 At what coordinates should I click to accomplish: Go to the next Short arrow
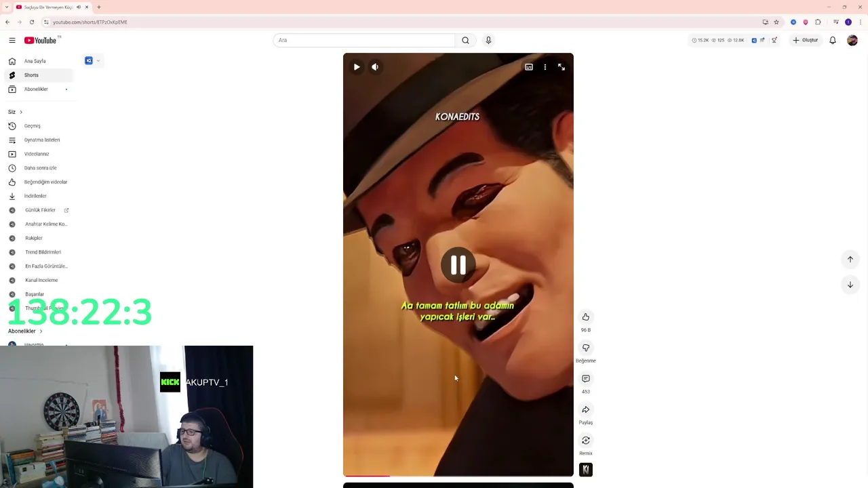850,285
